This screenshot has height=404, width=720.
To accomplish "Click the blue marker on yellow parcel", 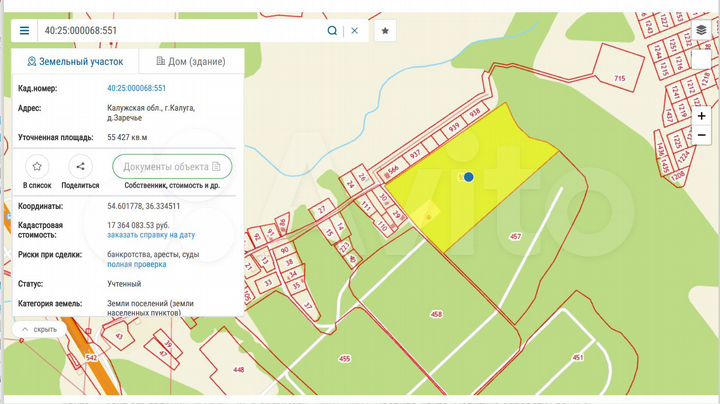I will tap(468, 177).
